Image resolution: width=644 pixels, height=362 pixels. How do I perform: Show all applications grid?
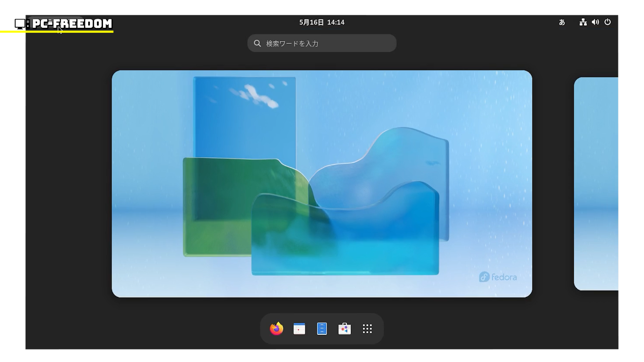click(x=367, y=329)
